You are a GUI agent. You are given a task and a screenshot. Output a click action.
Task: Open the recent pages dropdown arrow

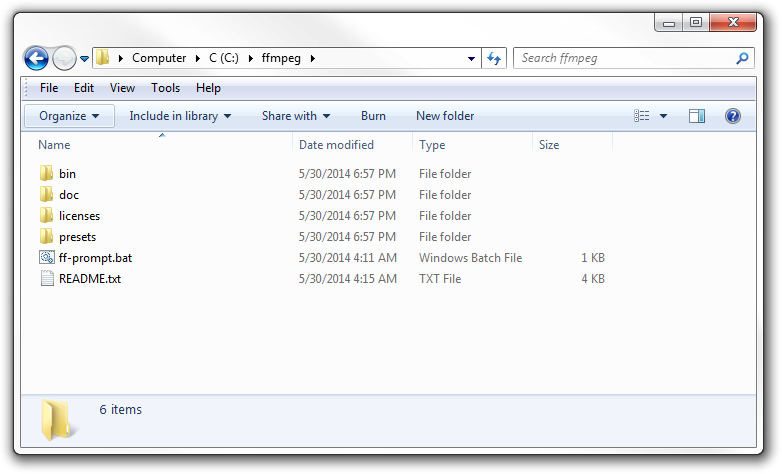84,59
